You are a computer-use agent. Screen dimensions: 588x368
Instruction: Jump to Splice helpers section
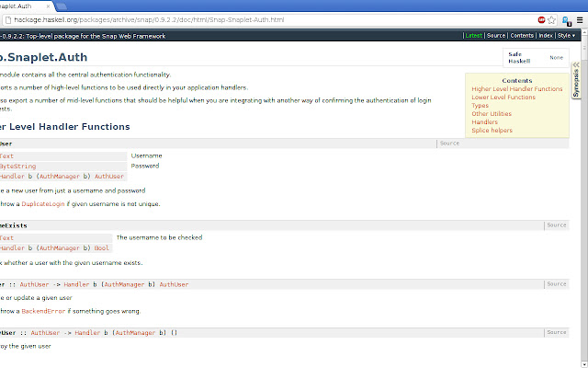(x=492, y=131)
